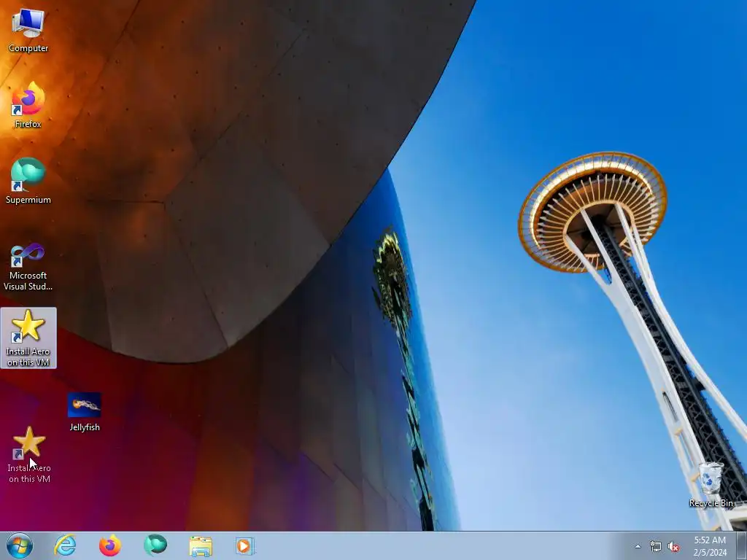Launch Firefox from the taskbar
This screenshot has width=747, height=560.
(109, 545)
